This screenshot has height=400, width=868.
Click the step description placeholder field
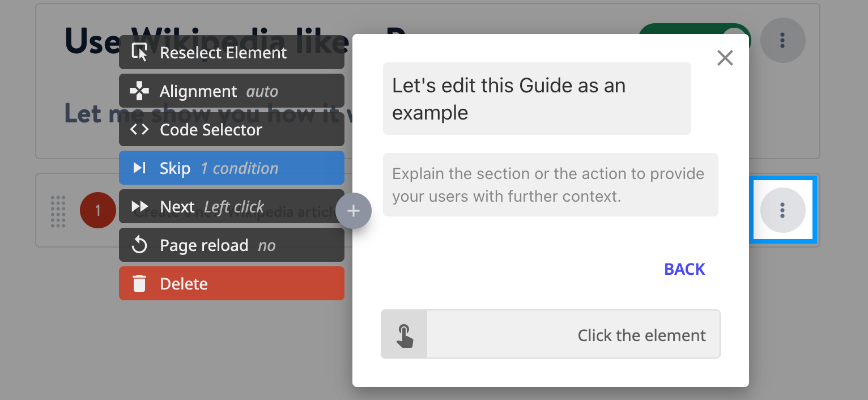pos(550,185)
